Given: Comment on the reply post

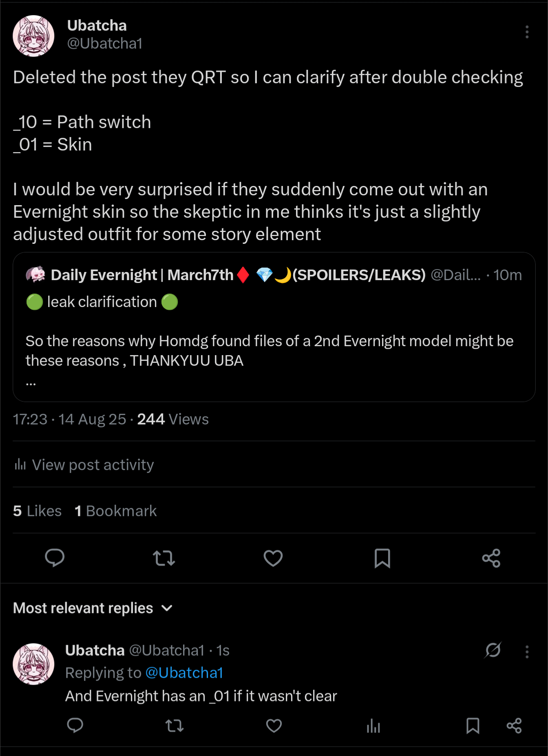Looking at the screenshot, I should click(75, 726).
